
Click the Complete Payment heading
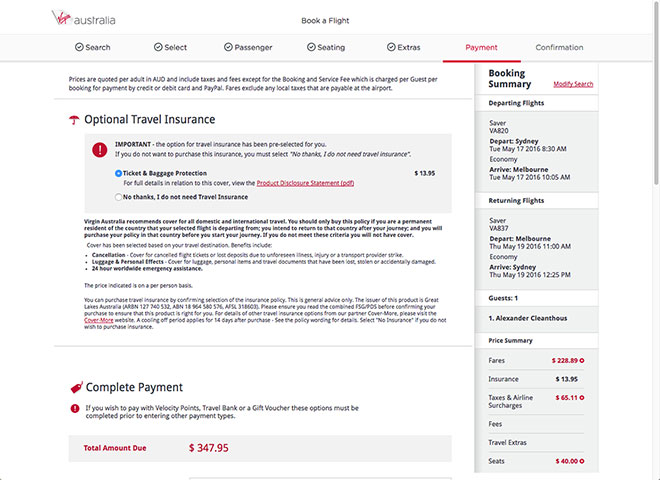[x=134, y=387]
